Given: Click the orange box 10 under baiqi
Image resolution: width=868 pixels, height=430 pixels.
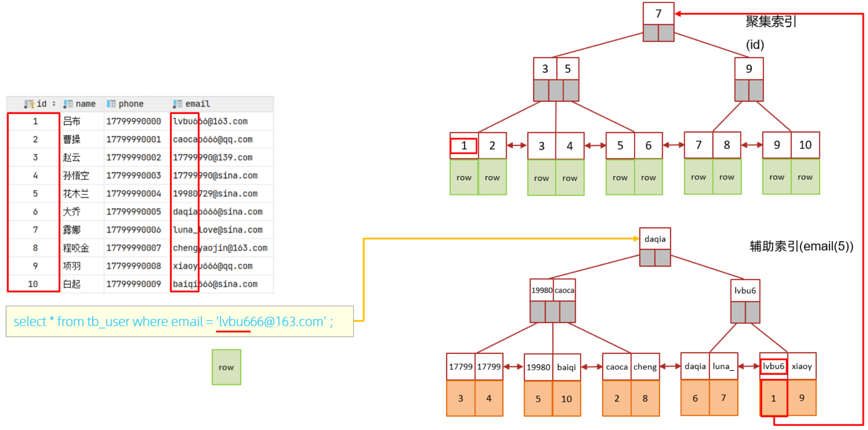Looking at the screenshot, I should coord(566,399).
